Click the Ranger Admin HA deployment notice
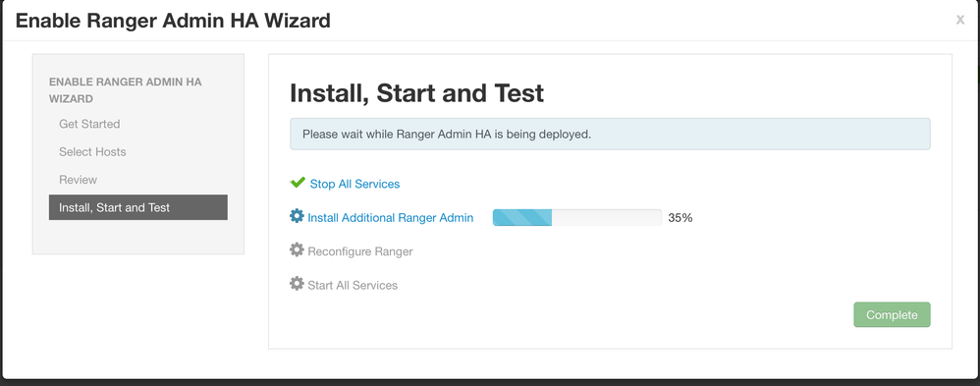Viewport: 980px width, 386px height. [610, 134]
